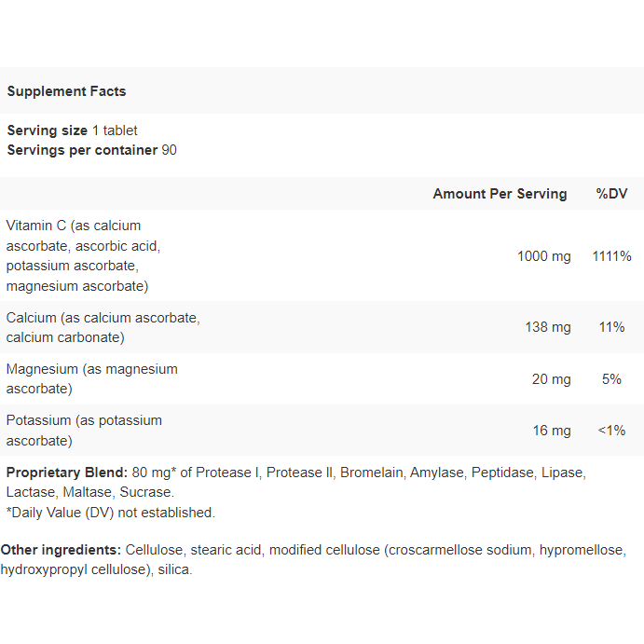The height and width of the screenshot is (644, 644).
Task: Click the Other ingredients label
Action: tap(61, 550)
